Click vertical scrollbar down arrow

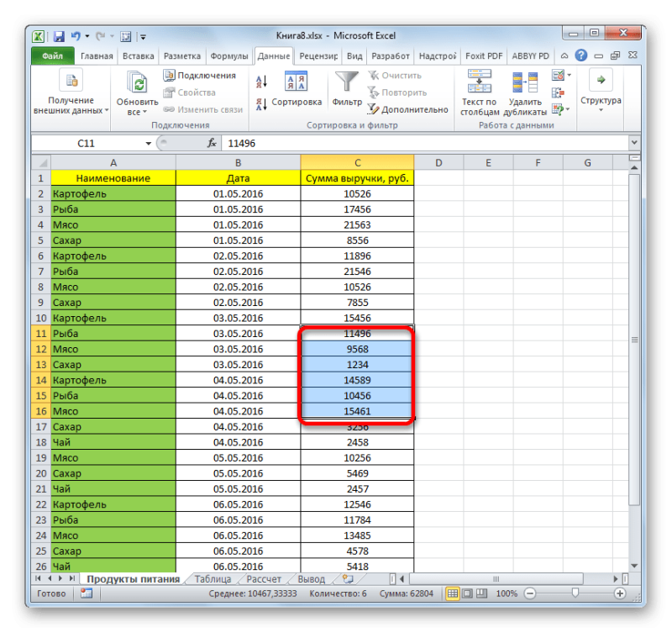634,566
